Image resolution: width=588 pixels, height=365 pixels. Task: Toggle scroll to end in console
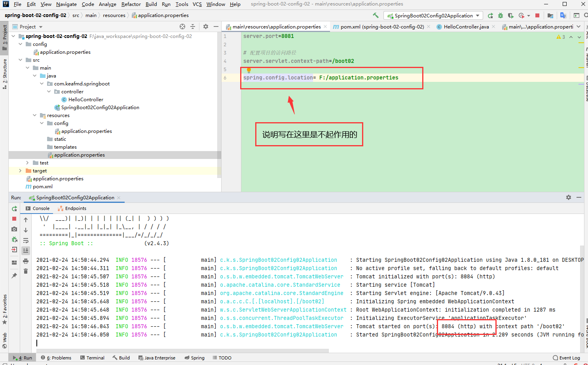point(26,250)
